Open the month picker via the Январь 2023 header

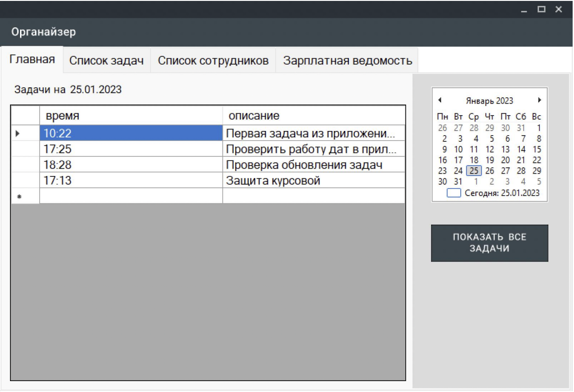(490, 101)
